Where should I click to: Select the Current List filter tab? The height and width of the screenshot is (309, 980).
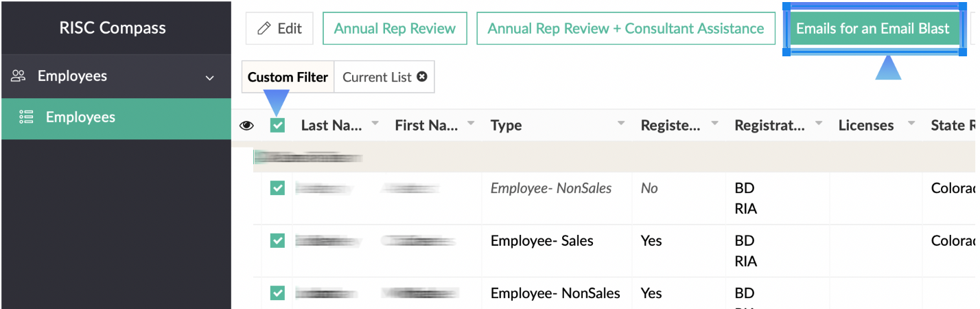click(x=377, y=77)
